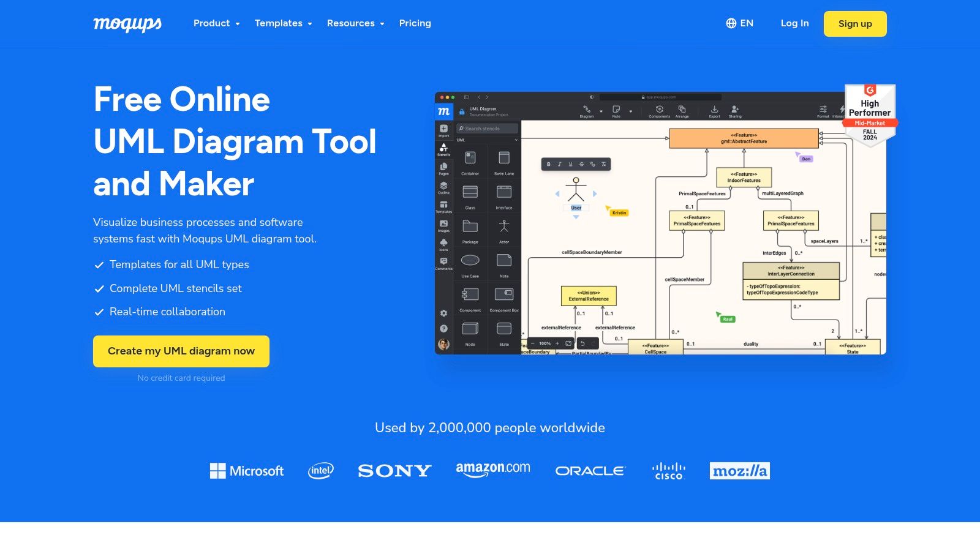This screenshot has height=551, width=980.
Task: Click Create my UML diagram now
Action: pyautogui.click(x=181, y=351)
